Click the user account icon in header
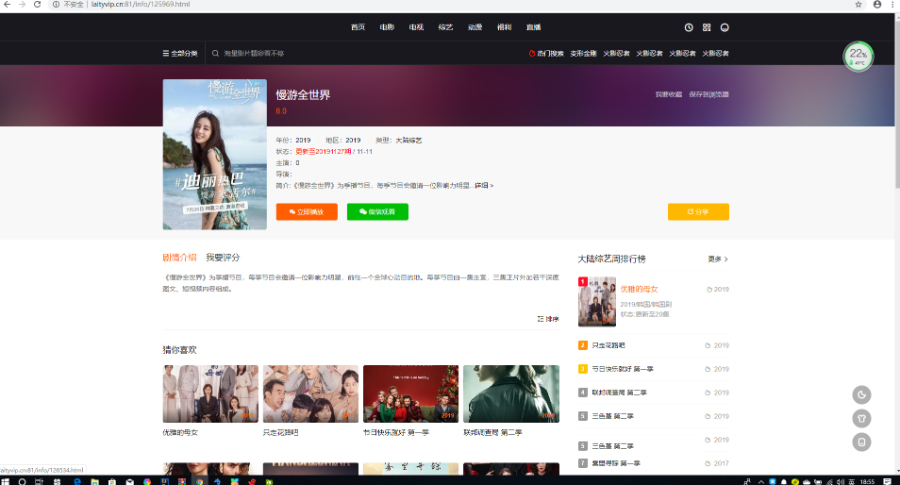900x485 pixels. [725, 27]
